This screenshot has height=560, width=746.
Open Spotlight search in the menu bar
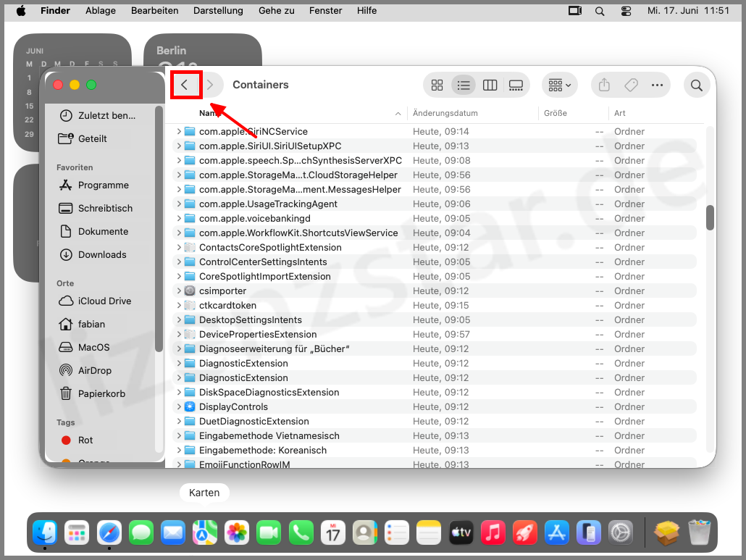tap(600, 11)
